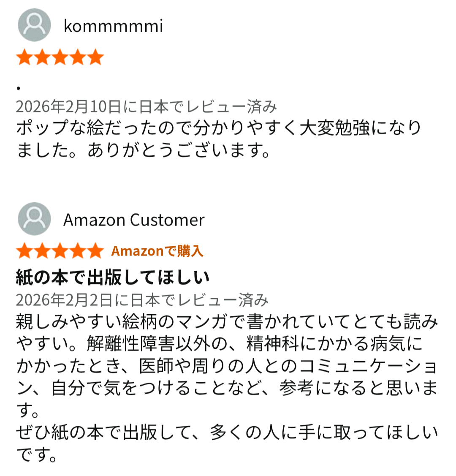This screenshot has height=476, width=456.
Task: Click the dot title of kommmmmi's review
Action: (x=19, y=88)
